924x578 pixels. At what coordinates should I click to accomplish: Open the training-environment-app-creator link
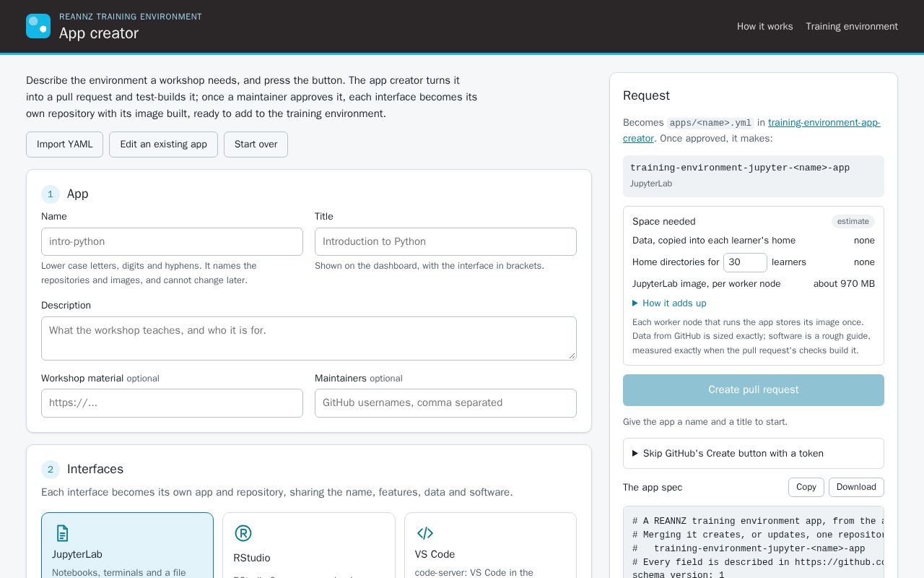coord(824,123)
